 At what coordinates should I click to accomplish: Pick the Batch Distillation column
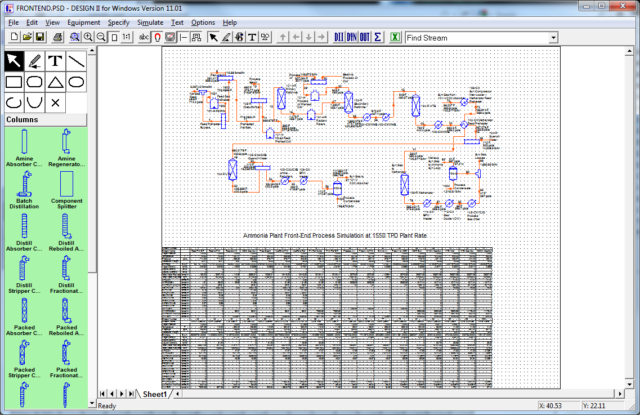[x=24, y=190]
